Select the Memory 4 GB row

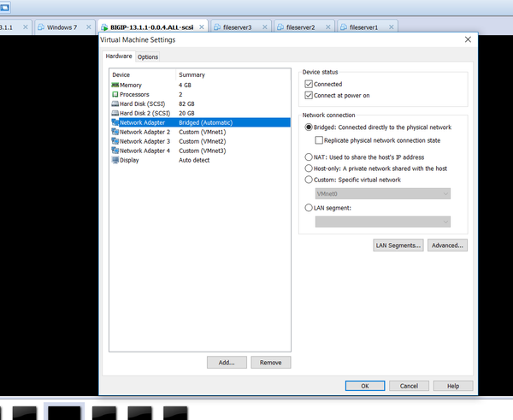coord(200,86)
